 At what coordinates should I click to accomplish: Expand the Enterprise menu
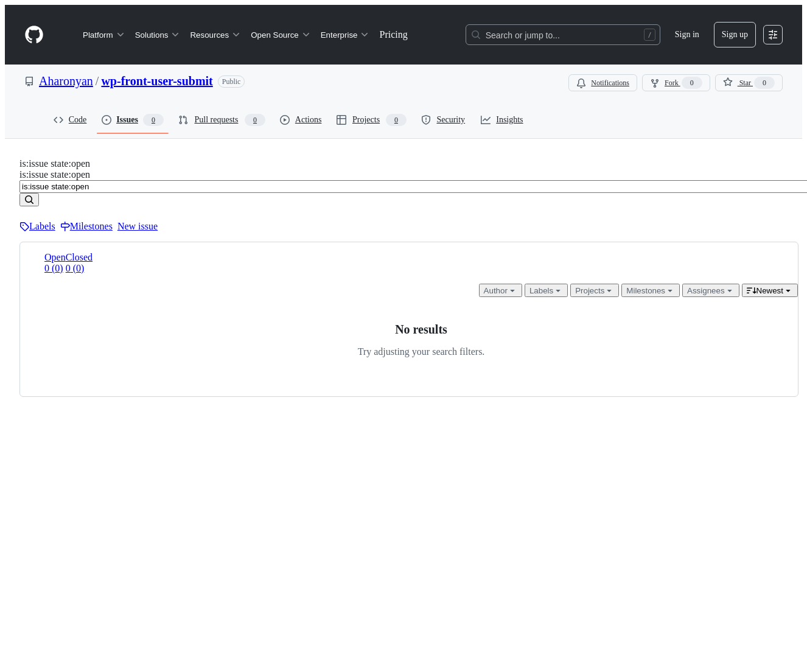(344, 35)
